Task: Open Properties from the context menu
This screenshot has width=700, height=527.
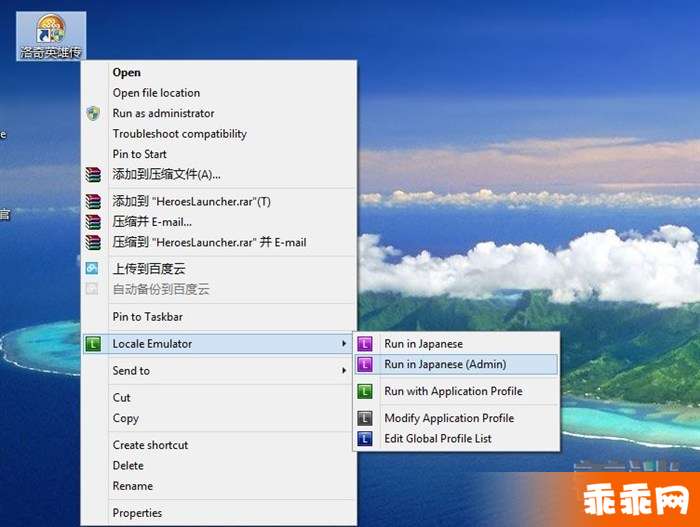Action: [137, 513]
